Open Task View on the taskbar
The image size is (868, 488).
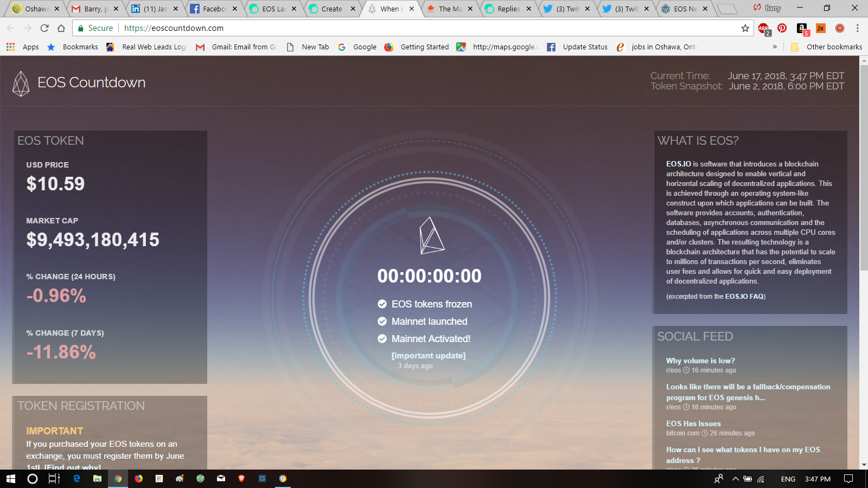54,479
